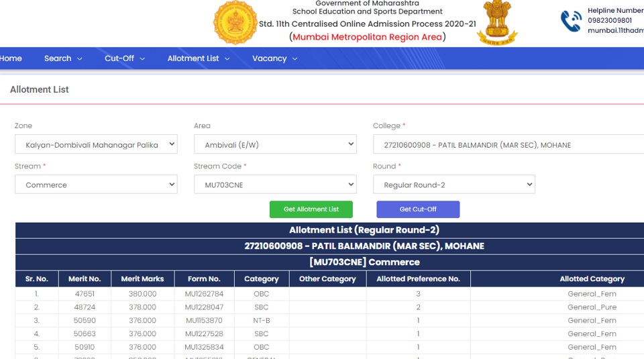This screenshot has height=359, width=644.
Task: Click the Indian national emblem icon
Action: point(498,22)
